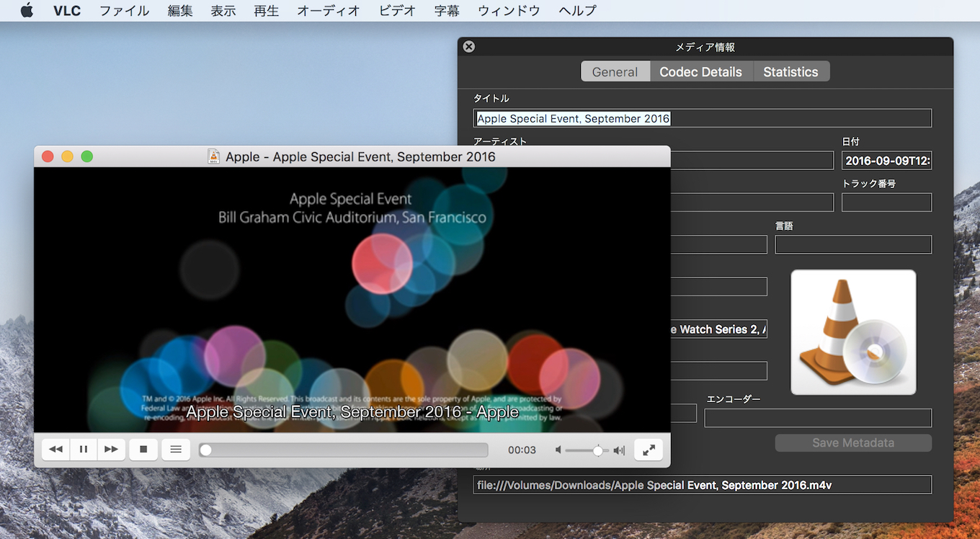Viewport: 980px width, 539px height.
Task: Click the playback position seek bar
Action: [x=346, y=450]
